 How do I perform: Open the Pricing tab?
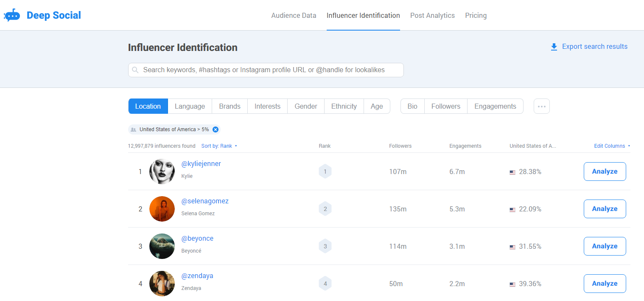tap(476, 16)
